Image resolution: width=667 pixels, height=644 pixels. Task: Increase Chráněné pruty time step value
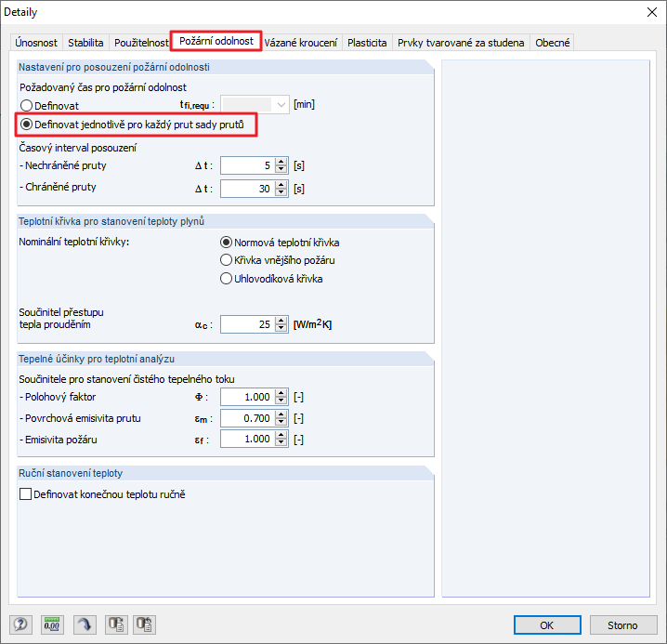coord(281,185)
